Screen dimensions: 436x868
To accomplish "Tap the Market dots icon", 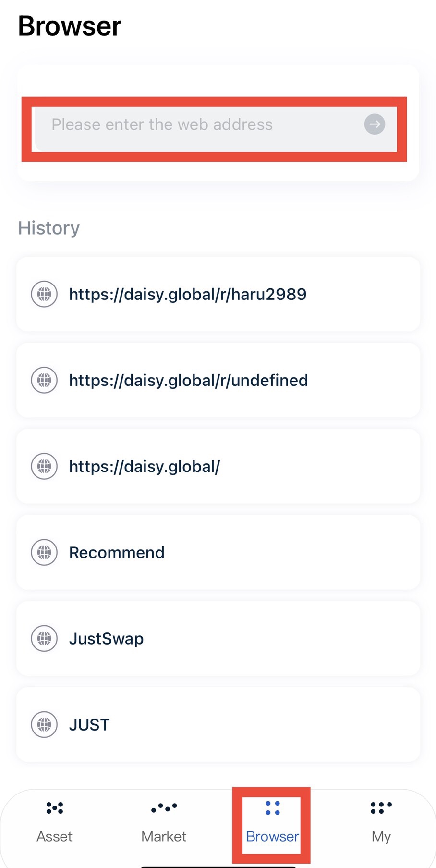I will [164, 807].
